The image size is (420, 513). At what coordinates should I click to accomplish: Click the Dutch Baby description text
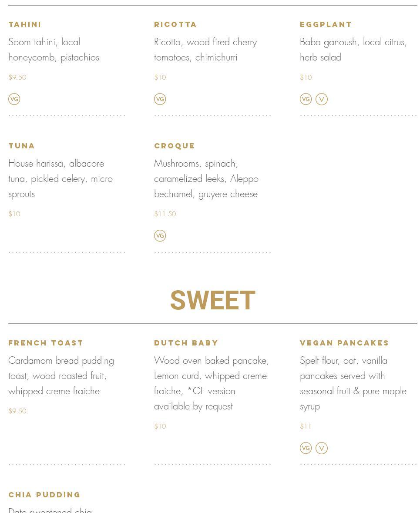[x=212, y=383]
